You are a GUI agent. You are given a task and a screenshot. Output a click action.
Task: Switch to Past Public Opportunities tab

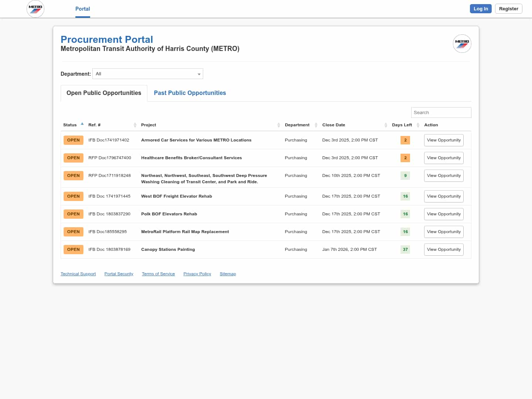coord(190,93)
